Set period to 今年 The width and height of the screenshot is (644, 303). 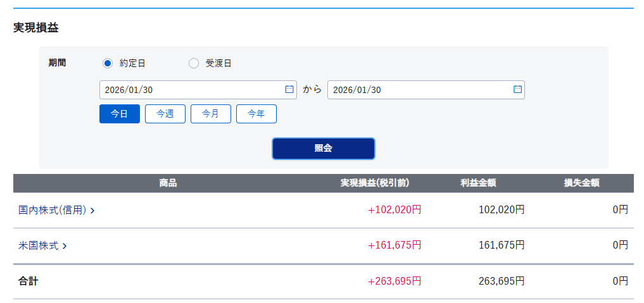click(256, 114)
